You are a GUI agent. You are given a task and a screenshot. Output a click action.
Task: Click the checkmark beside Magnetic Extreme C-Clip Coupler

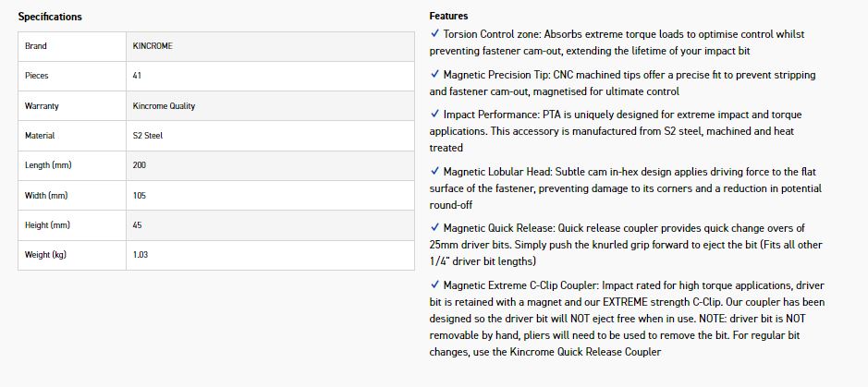pyautogui.click(x=434, y=285)
